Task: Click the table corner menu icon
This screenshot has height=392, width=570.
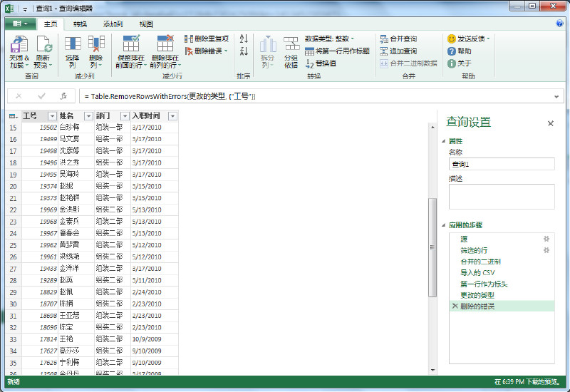Action: [13, 116]
